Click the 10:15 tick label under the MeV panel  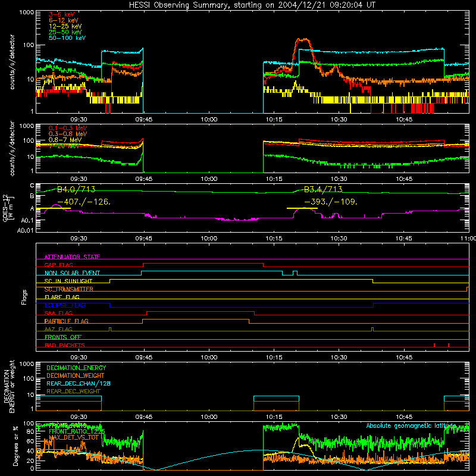click(x=274, y=179)
